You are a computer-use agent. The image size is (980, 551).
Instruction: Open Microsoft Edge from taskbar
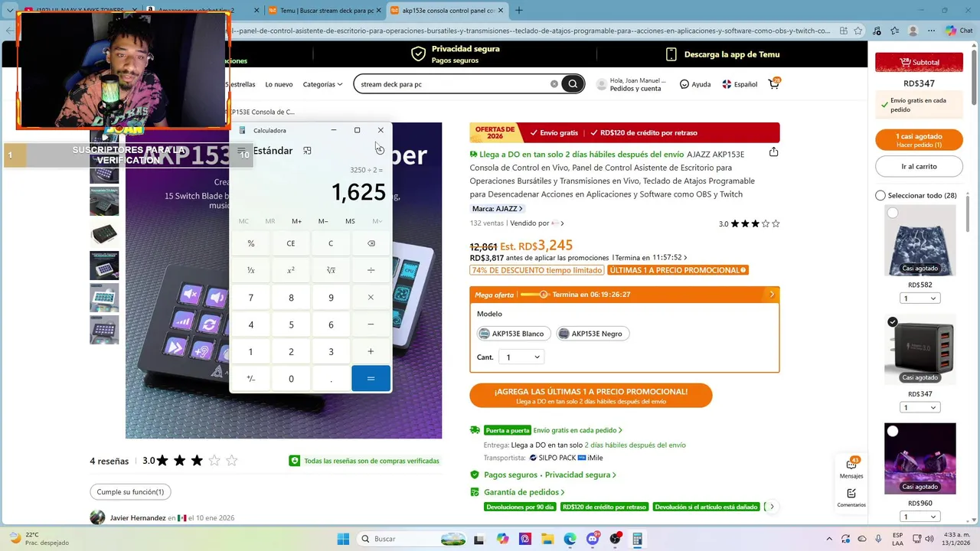tap(570, 539)
